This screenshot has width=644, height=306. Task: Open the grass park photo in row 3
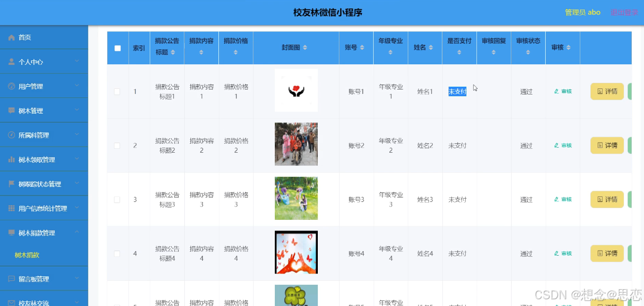click(x=296, y=198)
